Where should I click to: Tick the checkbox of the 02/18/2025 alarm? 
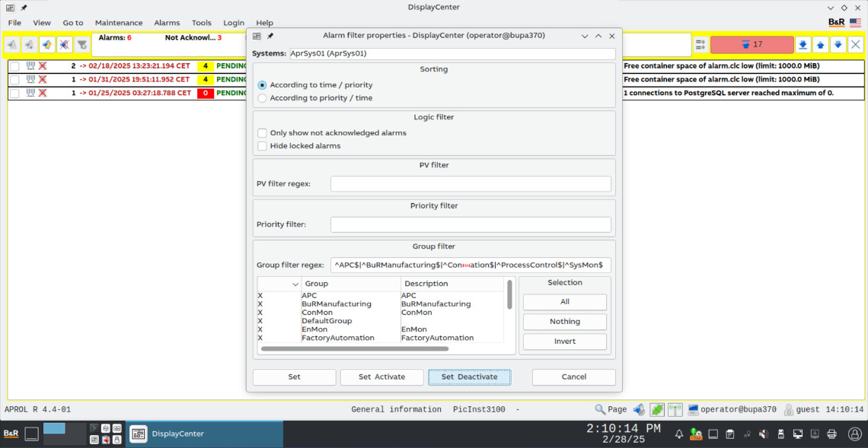(14, 66)
